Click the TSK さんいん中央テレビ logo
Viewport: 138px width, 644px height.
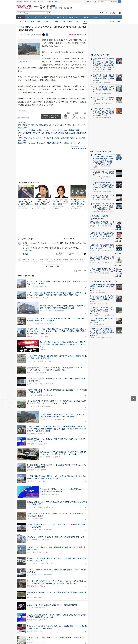tap(77, 35)
